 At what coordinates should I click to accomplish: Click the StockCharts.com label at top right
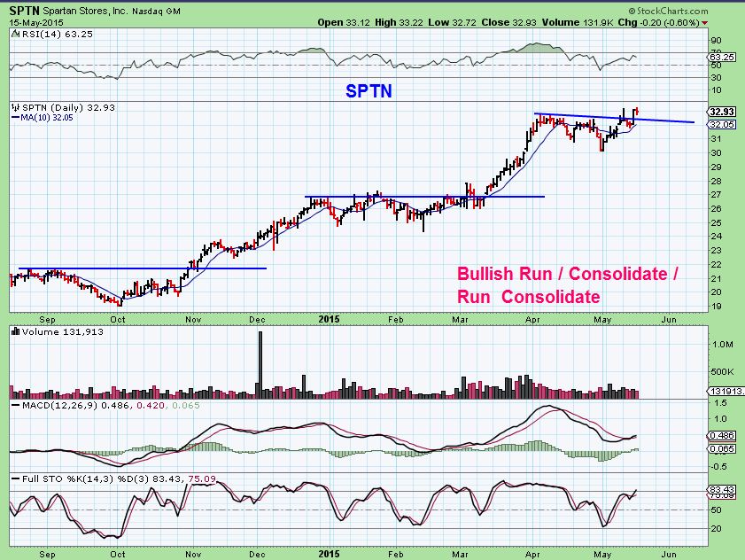[668, 11]
